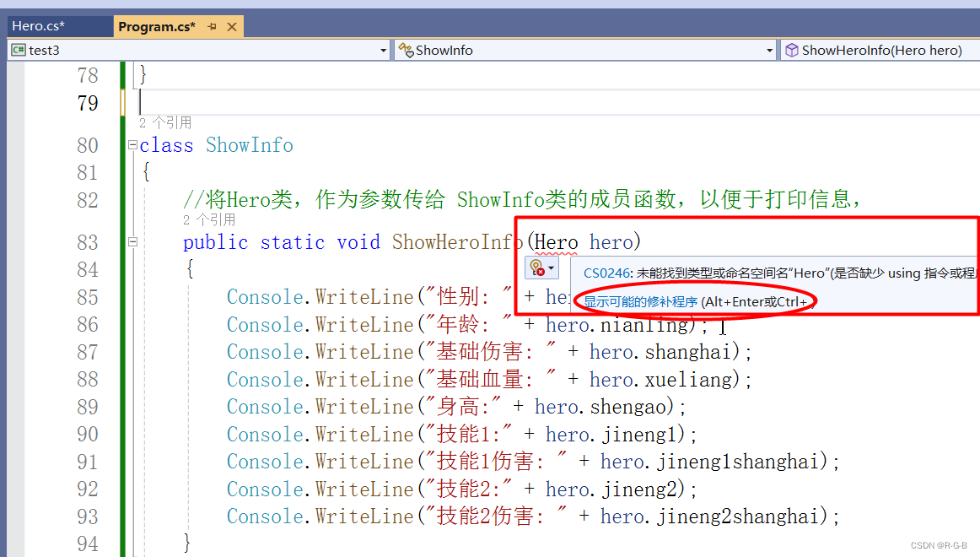This screenshot has width=980, height=557.
Task: Click the public keyword on line 83
Action: tap(215, 242)
